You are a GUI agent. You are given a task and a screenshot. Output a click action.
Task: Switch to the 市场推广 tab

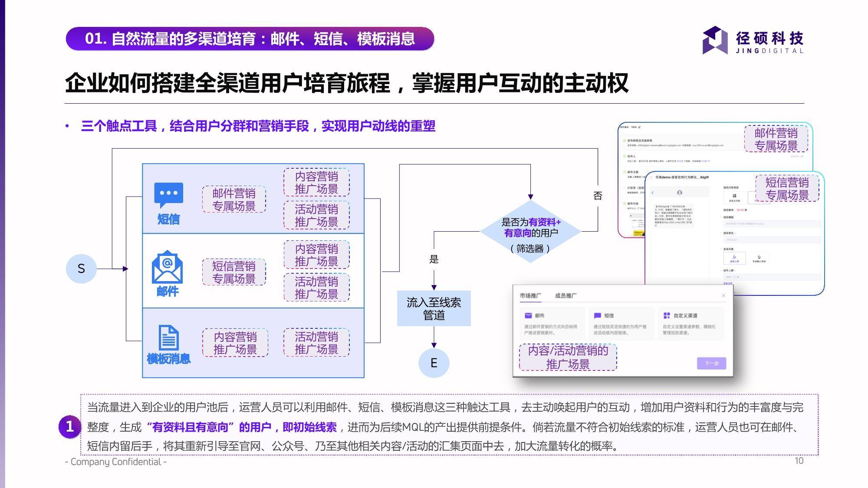[x=530, y=296]
